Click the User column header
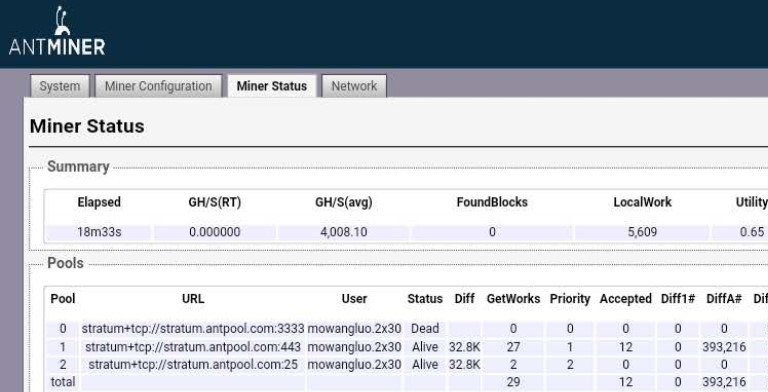The height and width of the screenshot is (392, 768). point(354,298)
